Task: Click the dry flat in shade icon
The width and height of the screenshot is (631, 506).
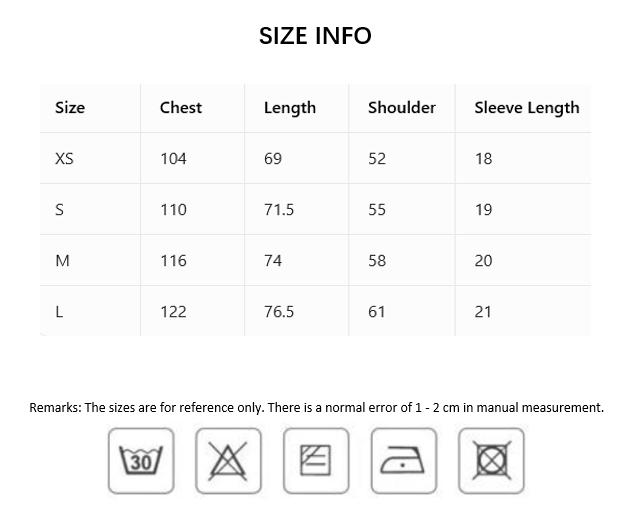Action: pos(316,461)
